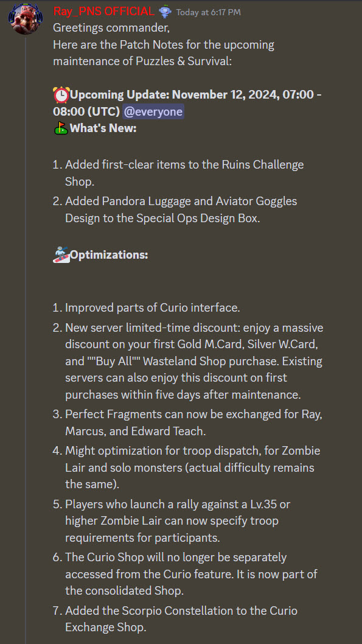Click the Upcoming Update date text

coord(187,103)
